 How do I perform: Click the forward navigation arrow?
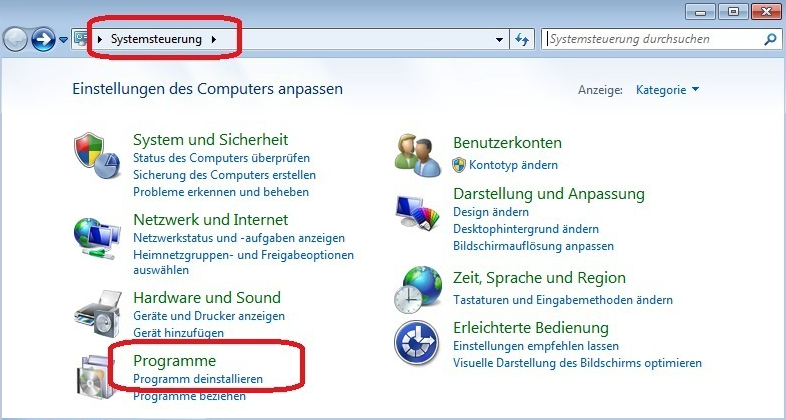coord(43,39)
